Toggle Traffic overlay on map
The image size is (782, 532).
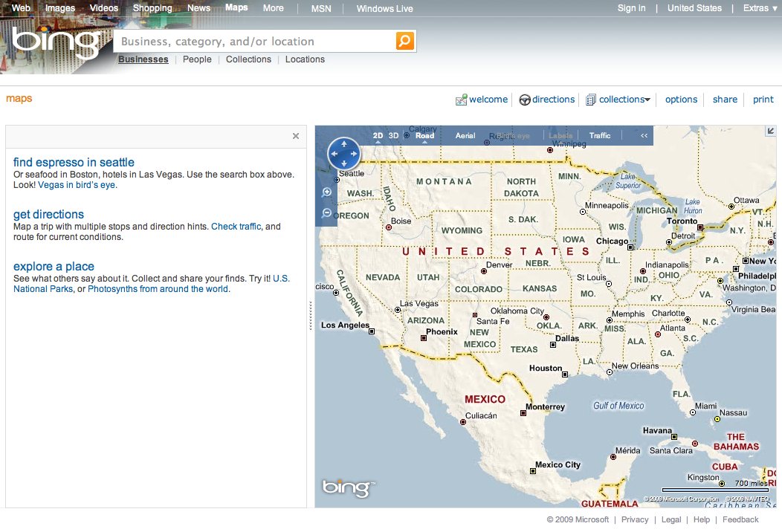click(600, 136)
